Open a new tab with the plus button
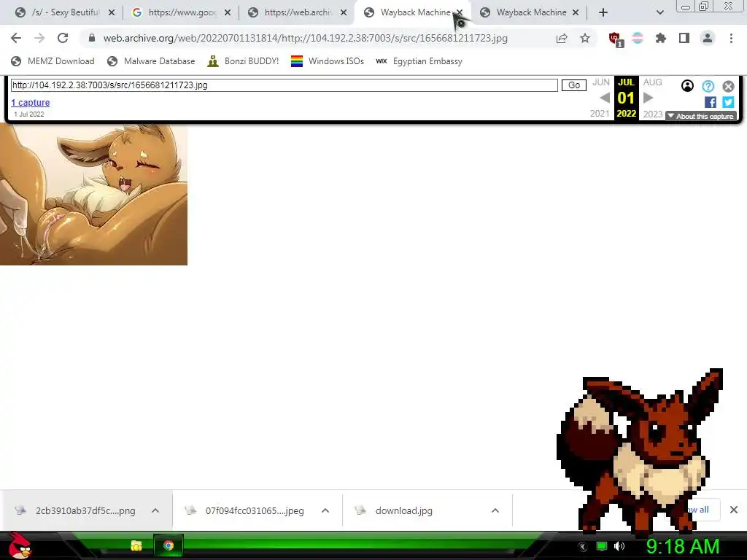 pos(603,12)
